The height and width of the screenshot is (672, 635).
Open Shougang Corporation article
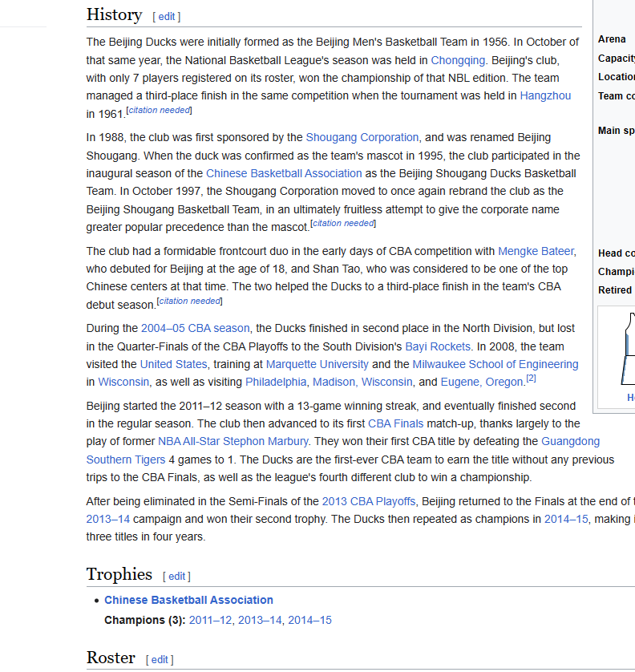point(362,138)
